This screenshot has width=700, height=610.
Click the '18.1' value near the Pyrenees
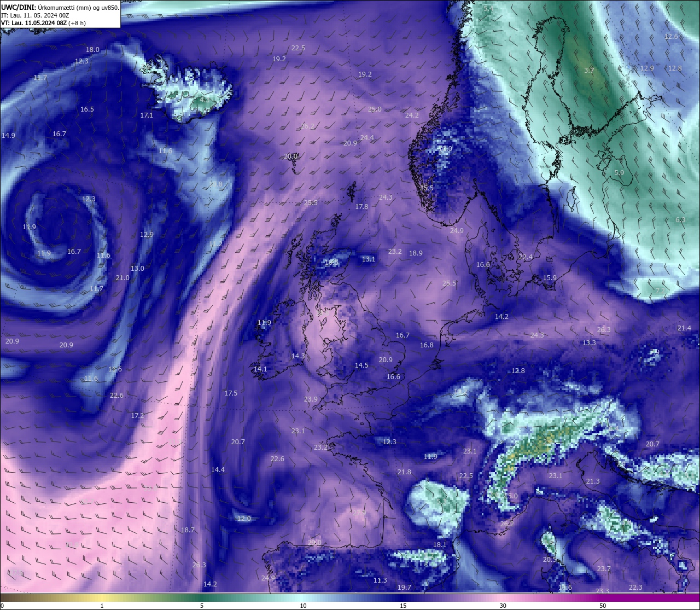440,545
